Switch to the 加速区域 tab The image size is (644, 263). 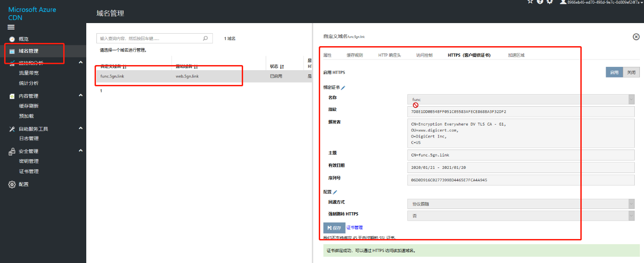(x=516, y=55)
